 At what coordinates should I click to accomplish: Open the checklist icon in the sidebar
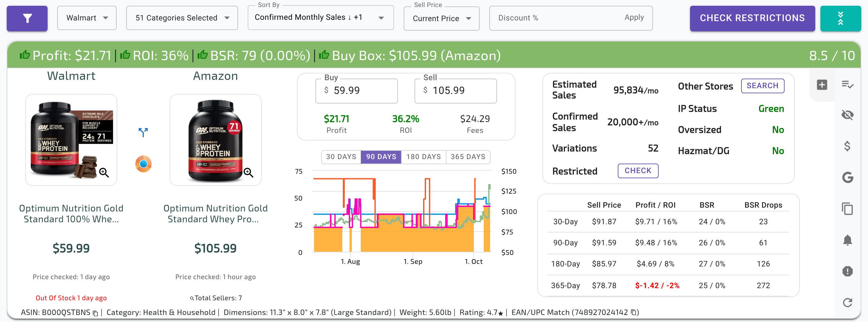pos(848,85)
